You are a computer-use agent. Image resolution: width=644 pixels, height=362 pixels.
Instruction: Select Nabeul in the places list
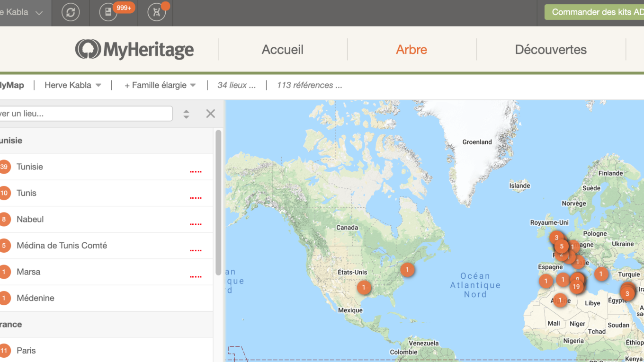(30, 219)
